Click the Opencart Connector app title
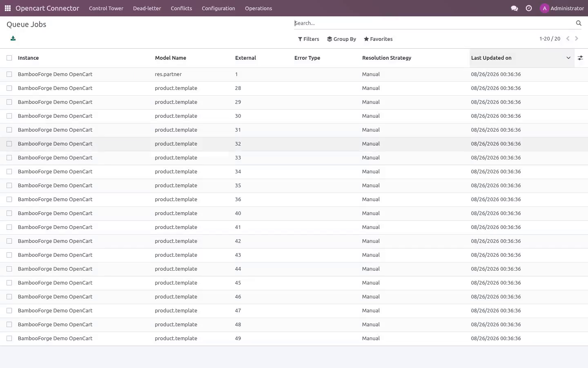 (47, 8)
